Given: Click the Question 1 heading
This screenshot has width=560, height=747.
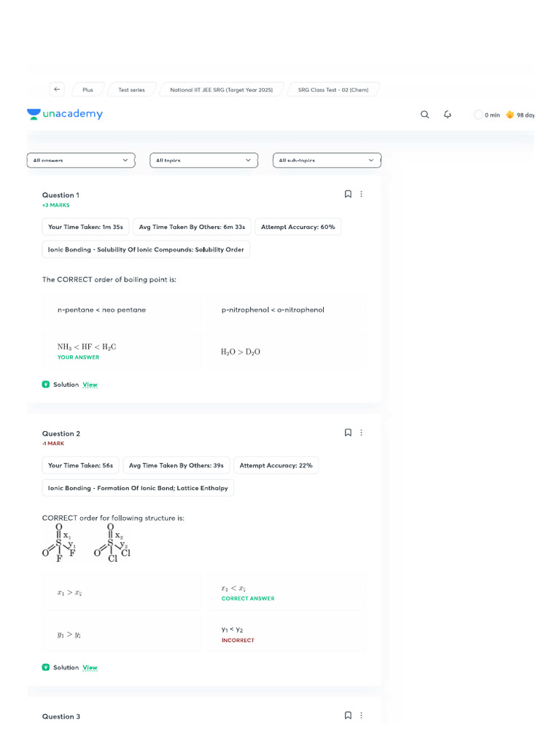Looking at the screenshot, I should 61,195.
